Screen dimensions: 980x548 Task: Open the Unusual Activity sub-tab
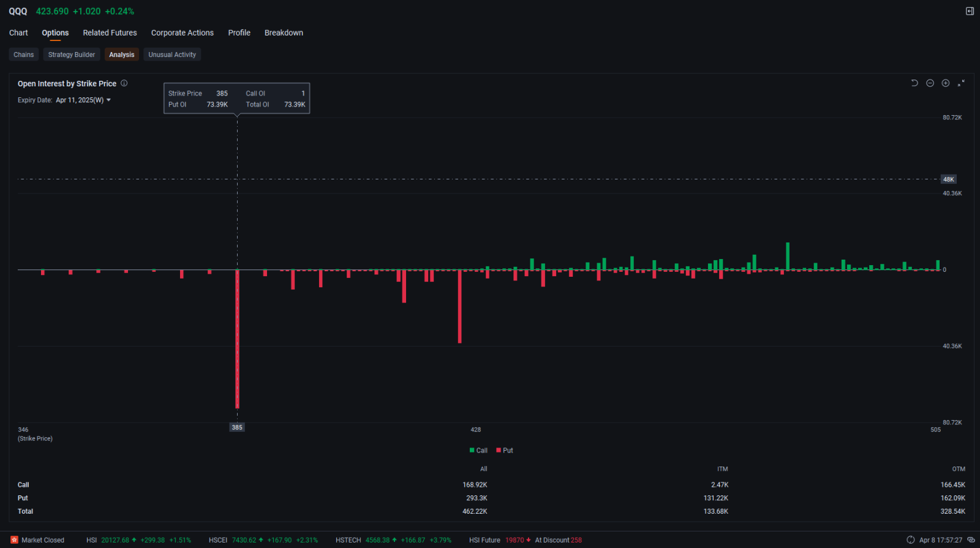click(172, 54)
